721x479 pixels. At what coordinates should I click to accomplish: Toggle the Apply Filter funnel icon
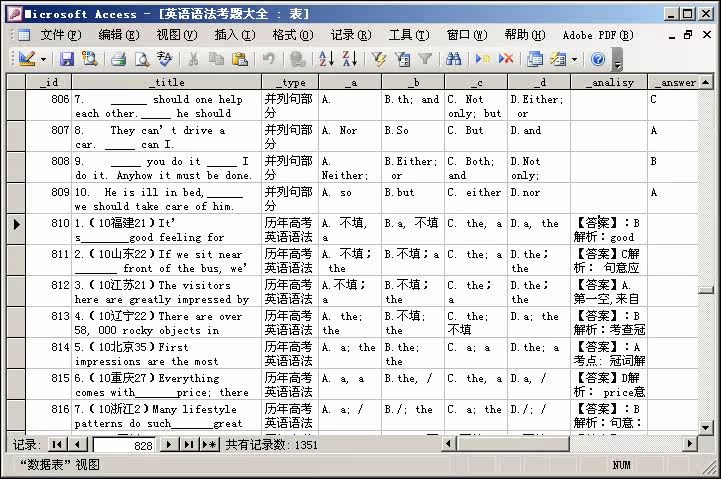pyautogui.click(x=425, y=59)
